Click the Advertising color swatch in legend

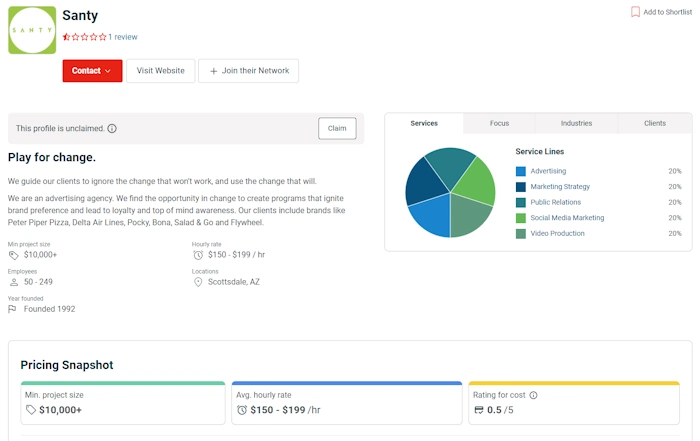coord(521,171)
